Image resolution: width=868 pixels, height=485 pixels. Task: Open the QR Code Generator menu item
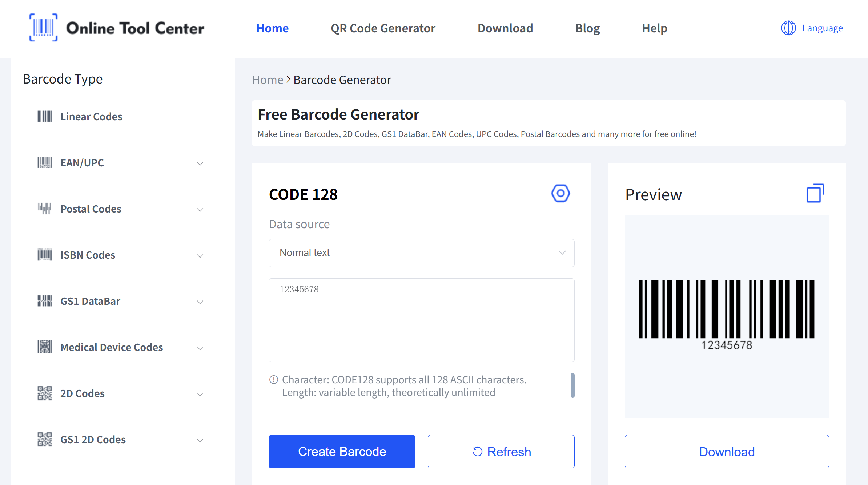coord(383,28)
